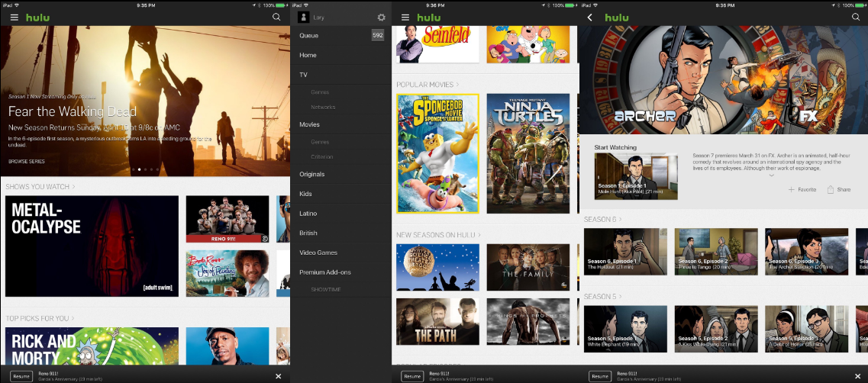Open the Fear the Walking Dead hero banner

145,101
